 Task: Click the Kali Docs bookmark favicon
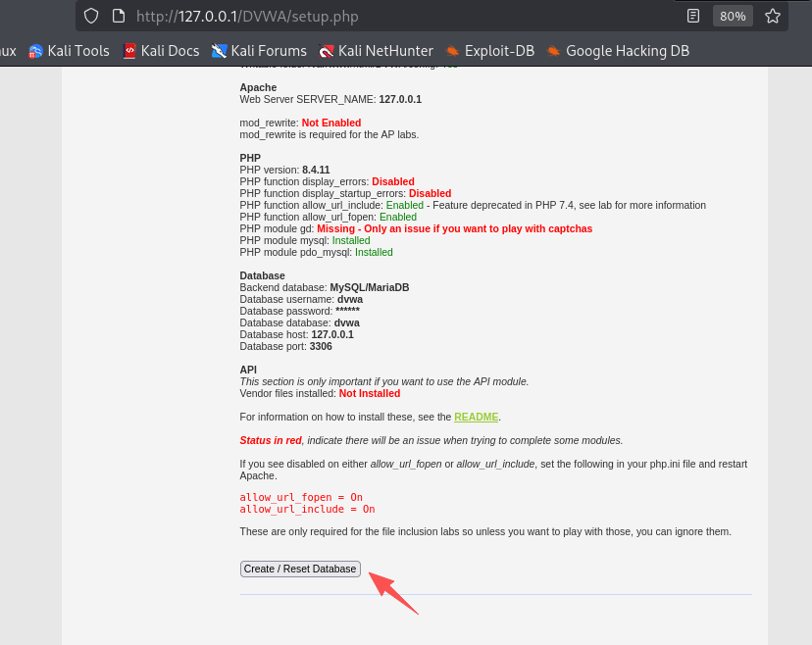coord(129,51)
